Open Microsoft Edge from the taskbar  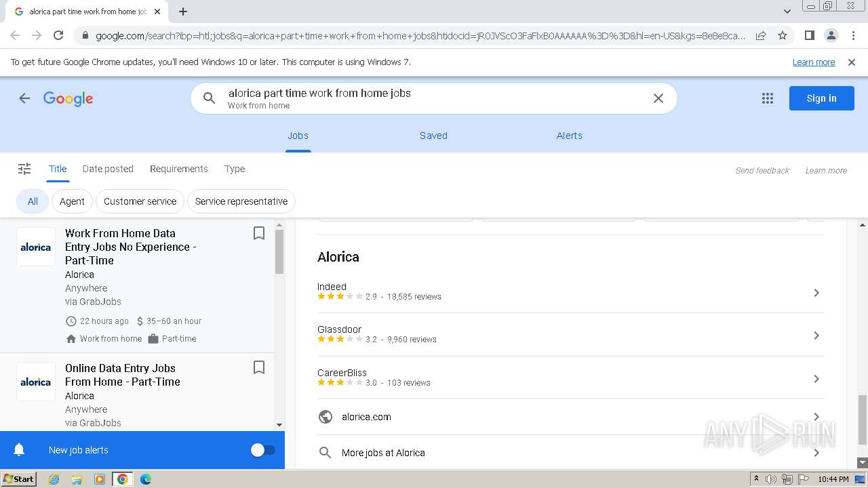[145, 479]
